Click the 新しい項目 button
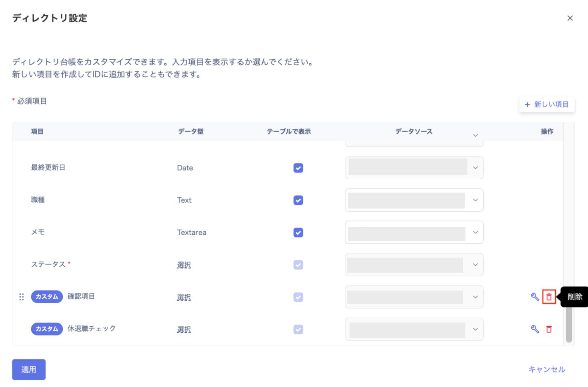Viewport: 588px width, 387px height. click(547, 104)
